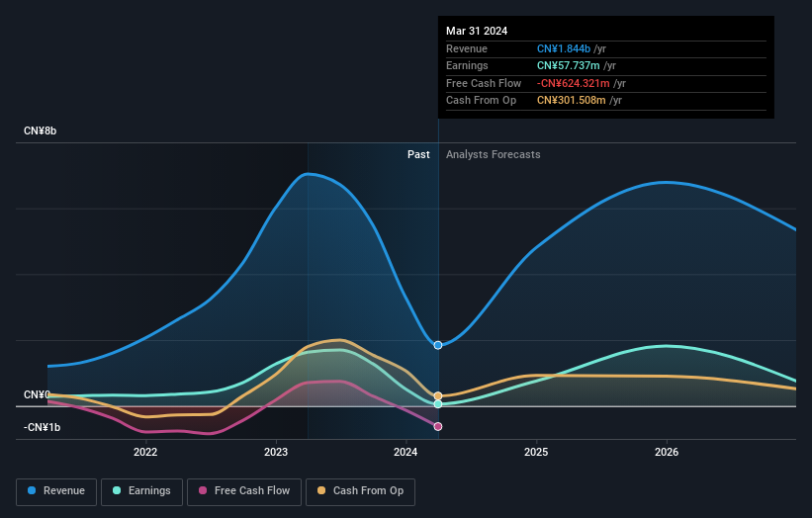Toggle the Free Cash Flow legend button
812x518 pixels.
pyautogui.click(x=244, y=491)
